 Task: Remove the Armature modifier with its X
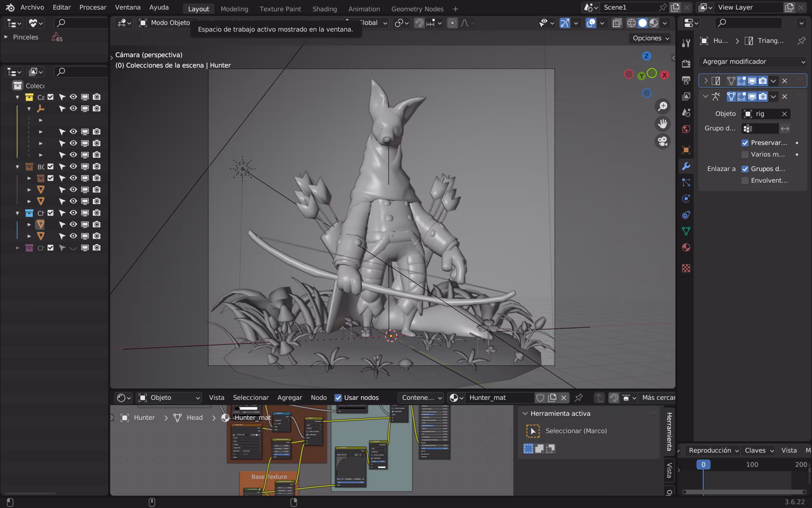784,97
